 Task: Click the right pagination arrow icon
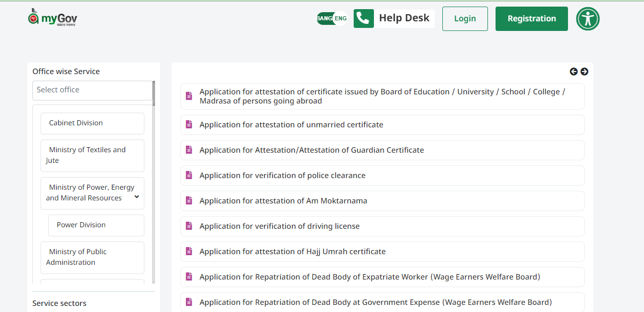coord(584,72)
